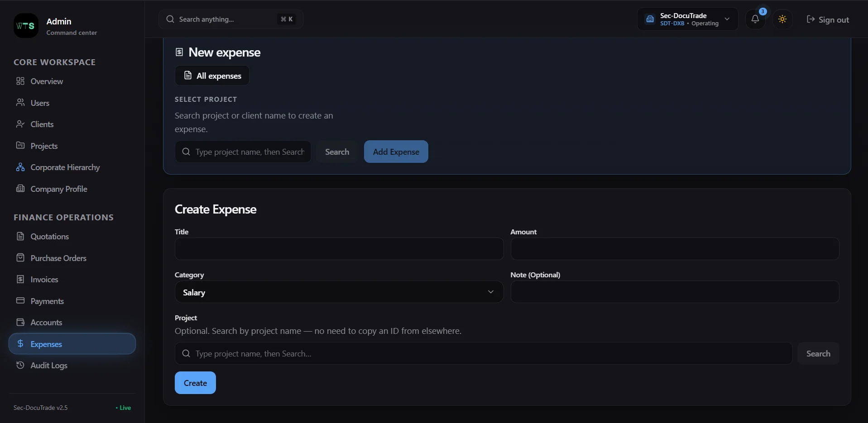
Task: Click the Users people icon
Action: tap(20, 103)
